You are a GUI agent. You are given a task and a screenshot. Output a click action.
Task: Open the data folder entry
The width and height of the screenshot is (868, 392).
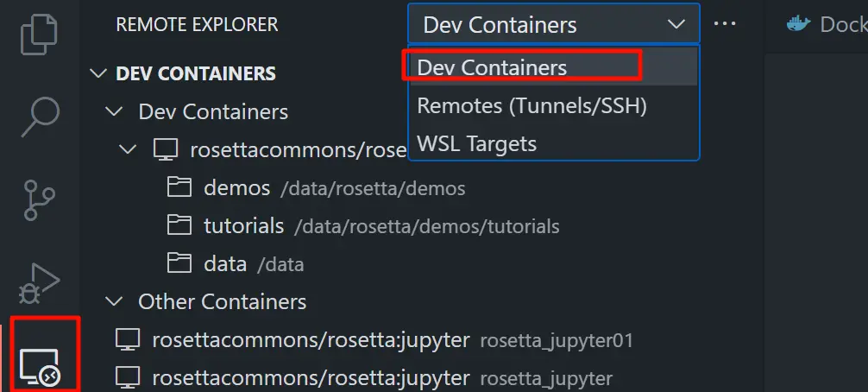click(236, 264)
